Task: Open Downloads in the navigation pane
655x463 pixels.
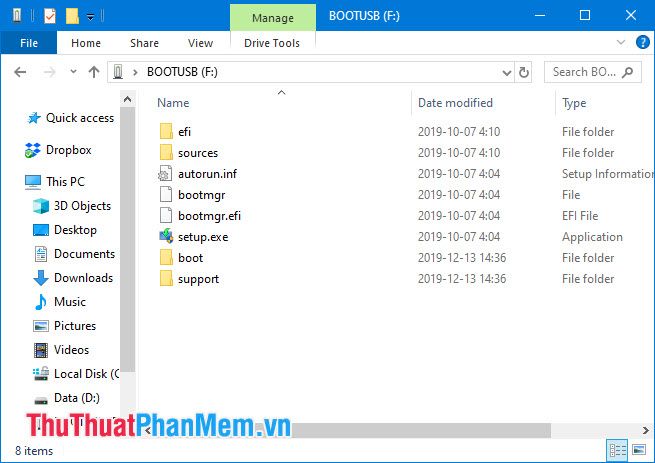Action: (73, 278)
